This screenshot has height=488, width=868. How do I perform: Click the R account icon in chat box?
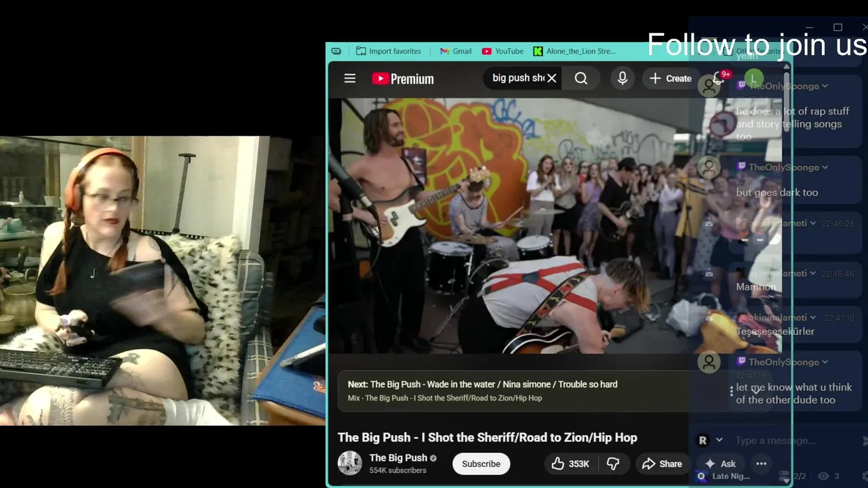click(x=703, y=440)
